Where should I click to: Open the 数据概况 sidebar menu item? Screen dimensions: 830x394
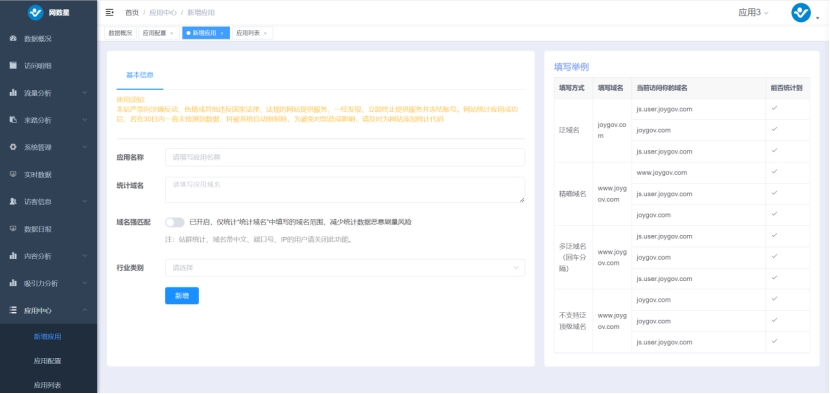[x=48, y=39]
